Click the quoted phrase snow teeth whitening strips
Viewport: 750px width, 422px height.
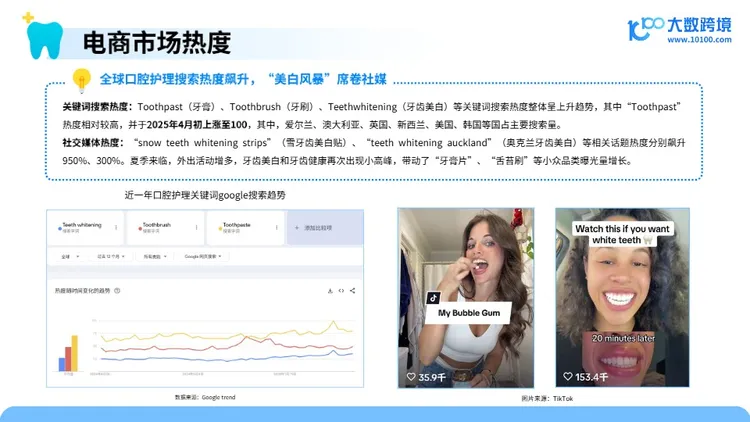[x=202, y=143]
